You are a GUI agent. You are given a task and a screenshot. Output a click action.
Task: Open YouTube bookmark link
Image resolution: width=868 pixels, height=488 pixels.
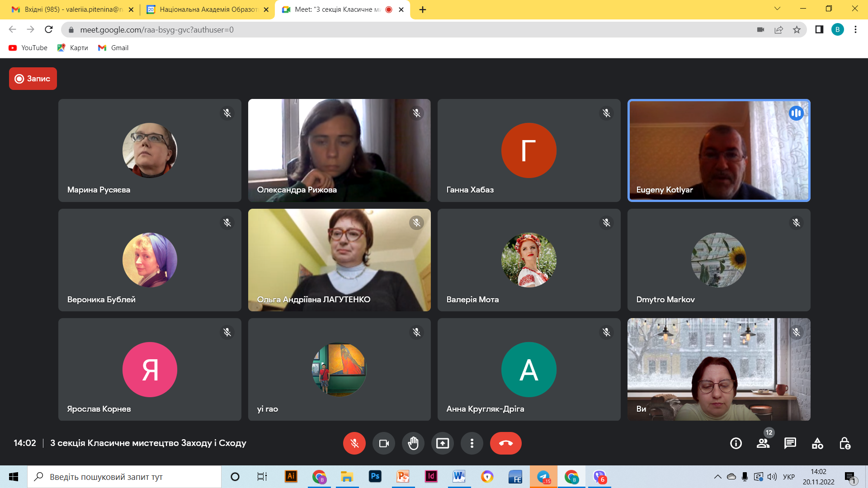tap(28, 48)
